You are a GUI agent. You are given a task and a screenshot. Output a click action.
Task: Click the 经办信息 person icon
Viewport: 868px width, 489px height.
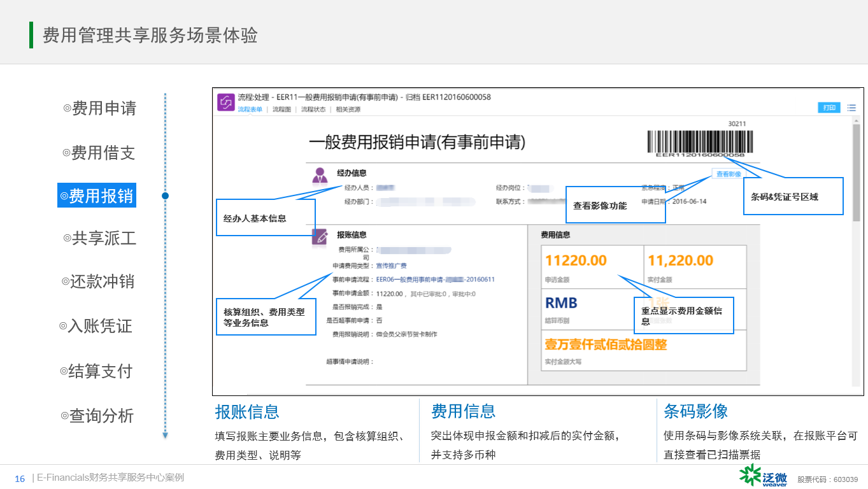click(x=320, y=174)
